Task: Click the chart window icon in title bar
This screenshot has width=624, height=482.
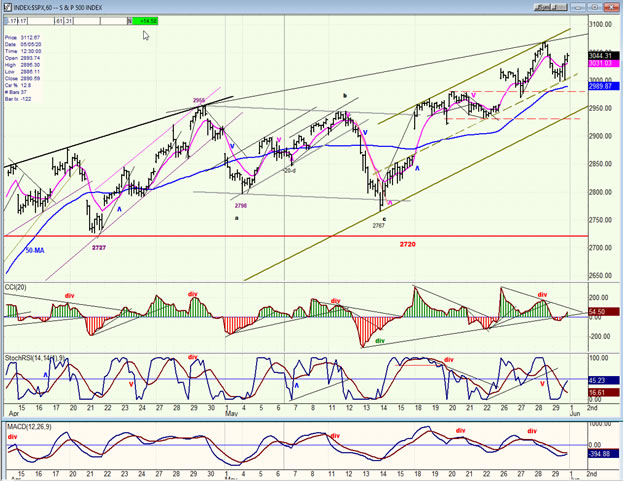Action: pyautogui.click(x=7, y=8)
